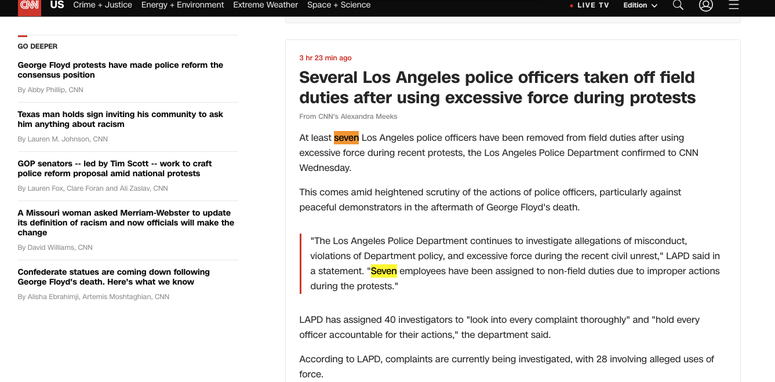Image resolution: width=775 pixels, height=382 pixels.
Task: Click the Los Angeles police officers headline
Action: tap(497, 87)
